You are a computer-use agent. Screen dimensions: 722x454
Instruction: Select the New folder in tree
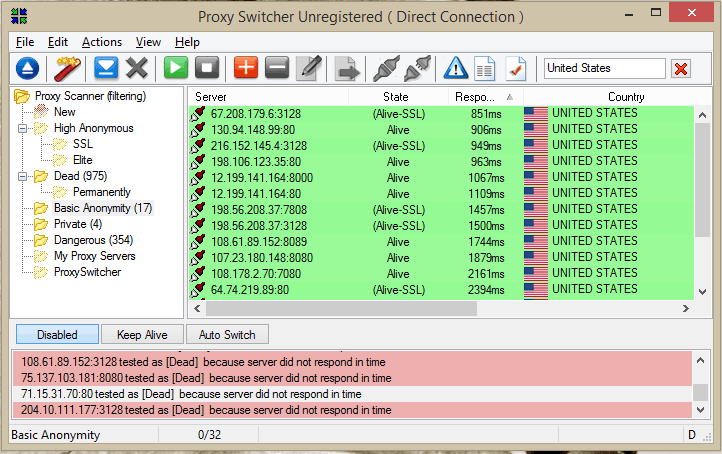[x=64, y=112]
